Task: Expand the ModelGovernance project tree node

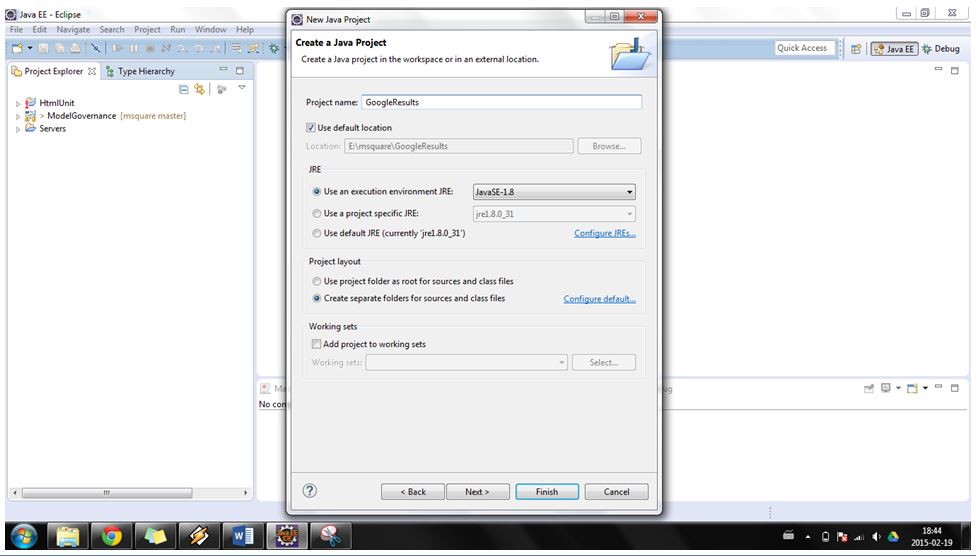Action: click(x=18, y=116)
